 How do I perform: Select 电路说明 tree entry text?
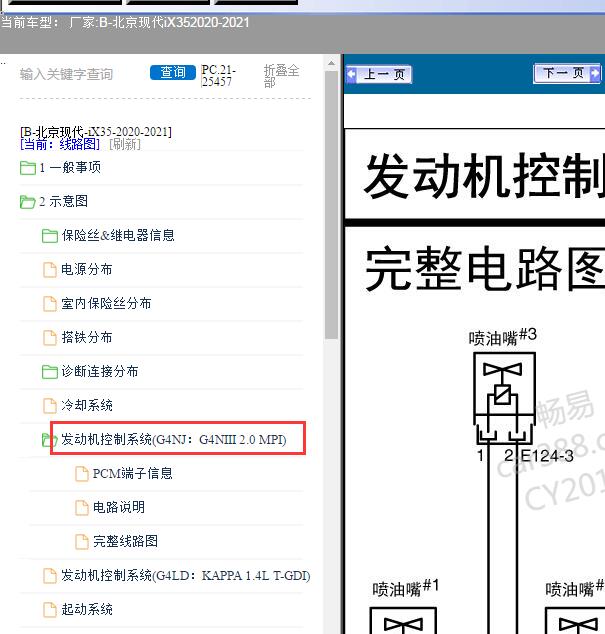coord(119,507)
